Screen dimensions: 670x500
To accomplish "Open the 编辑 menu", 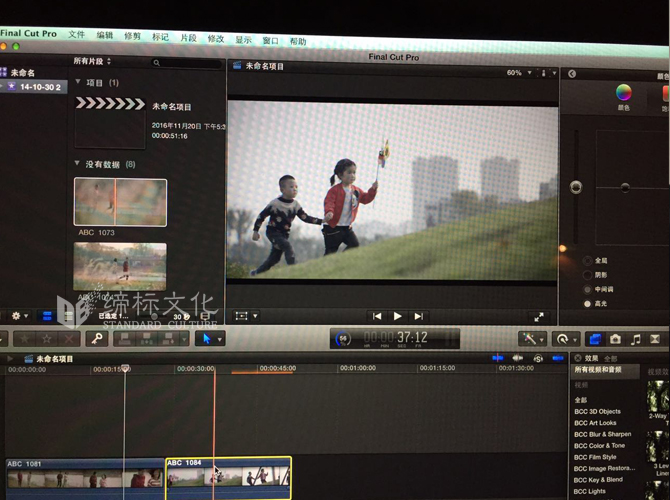I will pos(105,35).
